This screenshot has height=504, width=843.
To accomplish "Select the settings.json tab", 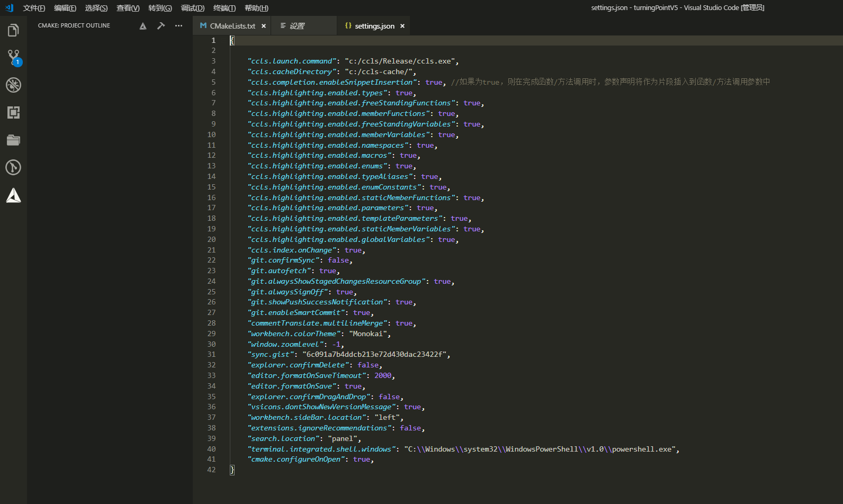I will click(x=373, y=26).
